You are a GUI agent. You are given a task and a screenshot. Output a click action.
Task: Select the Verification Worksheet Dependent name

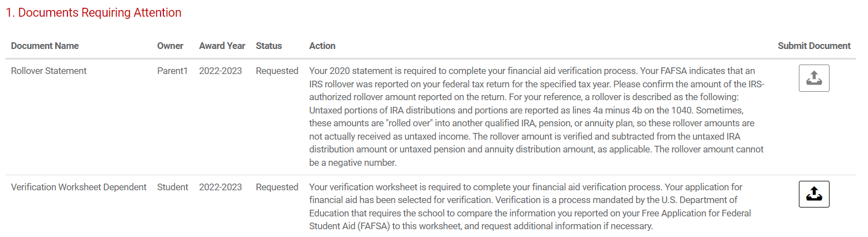click(x=79, y=187)
